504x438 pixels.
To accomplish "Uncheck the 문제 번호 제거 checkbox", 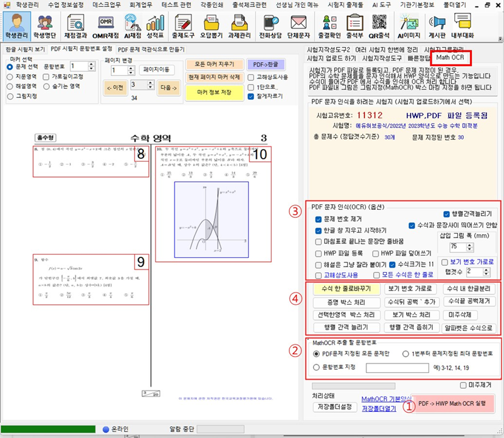I will (319, 220).
